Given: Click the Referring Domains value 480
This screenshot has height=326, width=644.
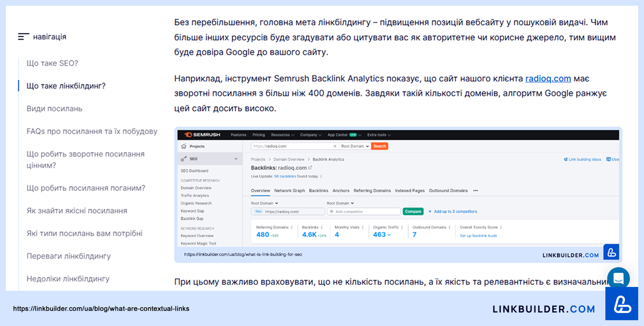Looking at the screenshot, I should (x=263, y=235).
